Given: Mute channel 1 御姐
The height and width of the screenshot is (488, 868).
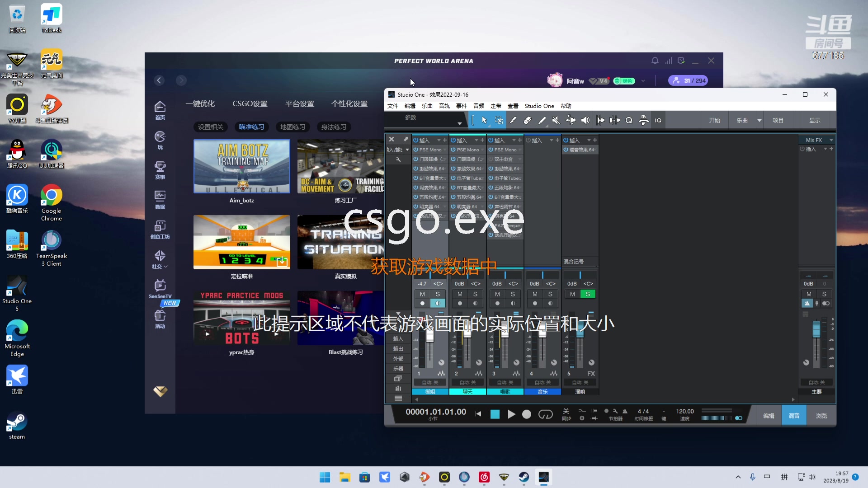Looking at the screenshot, I should pyautogui.click(x=422, y=294).
